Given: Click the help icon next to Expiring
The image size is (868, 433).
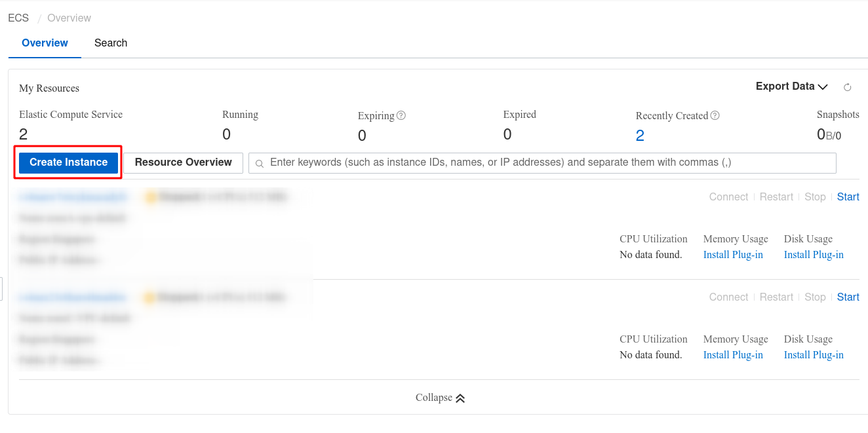Looking at the screenshot, I should pyautogui.click(x=401, y=115).
